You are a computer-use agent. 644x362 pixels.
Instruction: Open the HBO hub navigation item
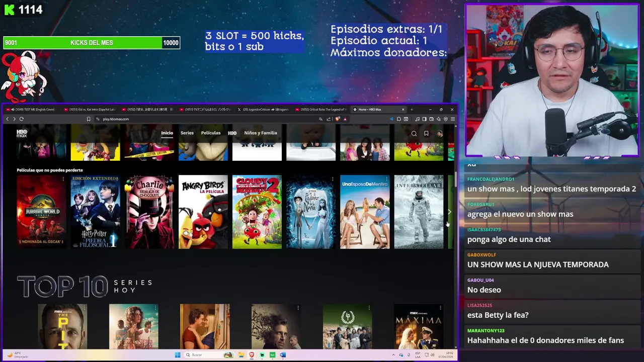232,133
